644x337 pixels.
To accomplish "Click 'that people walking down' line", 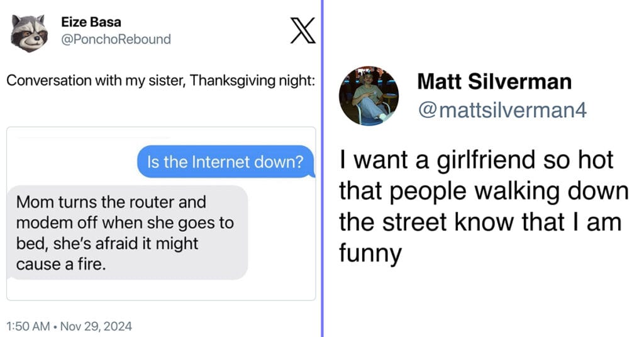I will 484,192.
